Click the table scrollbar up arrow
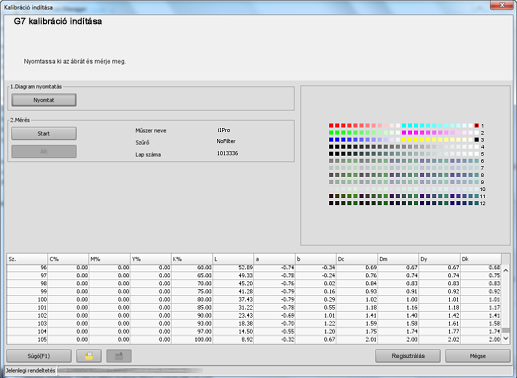 pos(506,270)
